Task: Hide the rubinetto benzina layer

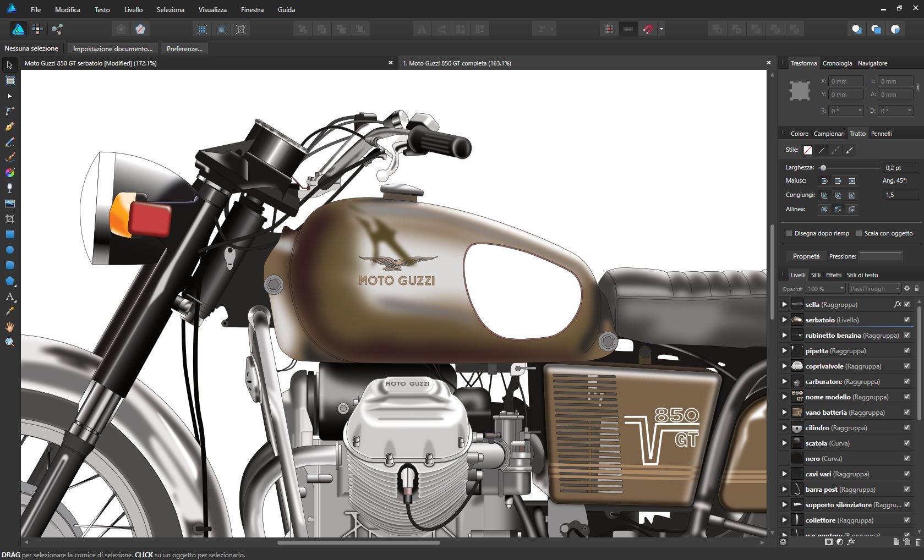Action: (x=907, y=335)
